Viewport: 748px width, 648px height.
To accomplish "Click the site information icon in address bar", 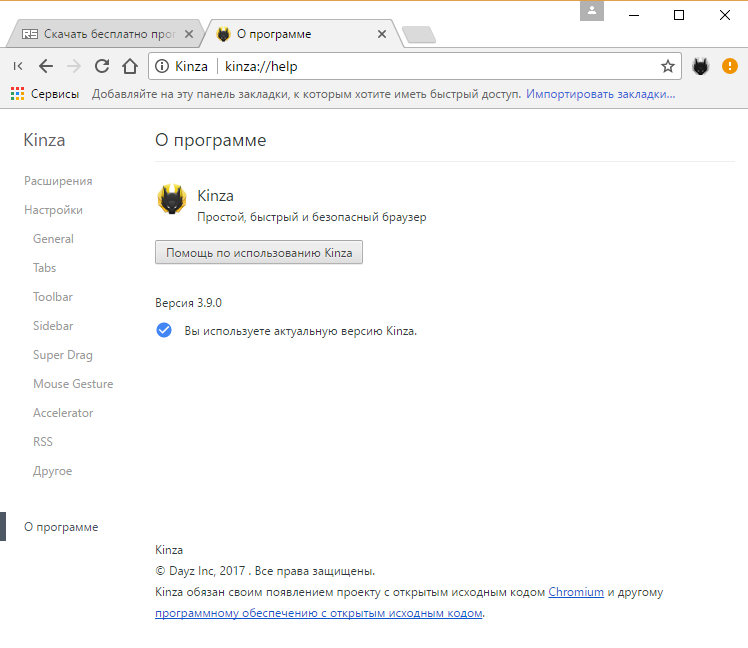I will [162, 67].
